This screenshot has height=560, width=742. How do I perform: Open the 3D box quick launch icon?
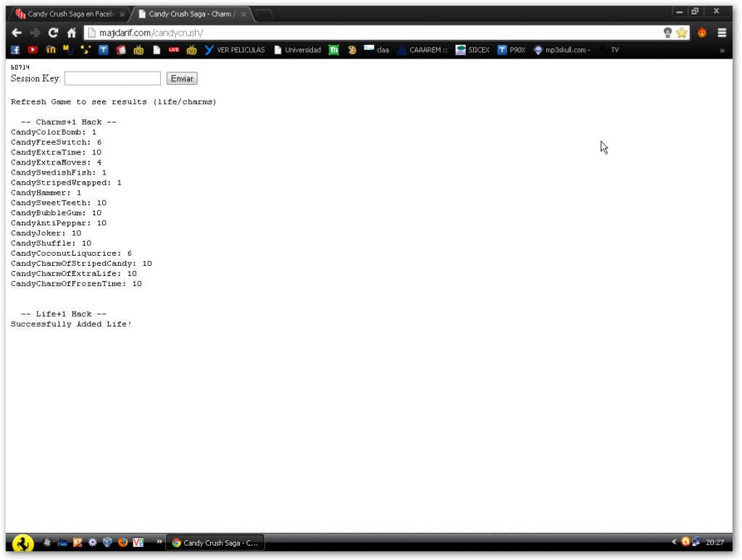[x=107, y=543]
